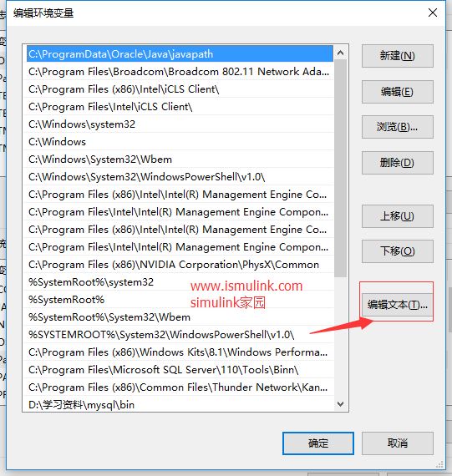
Task: Open the 浏览(B)... folder browser
Action: click(398, 127)
